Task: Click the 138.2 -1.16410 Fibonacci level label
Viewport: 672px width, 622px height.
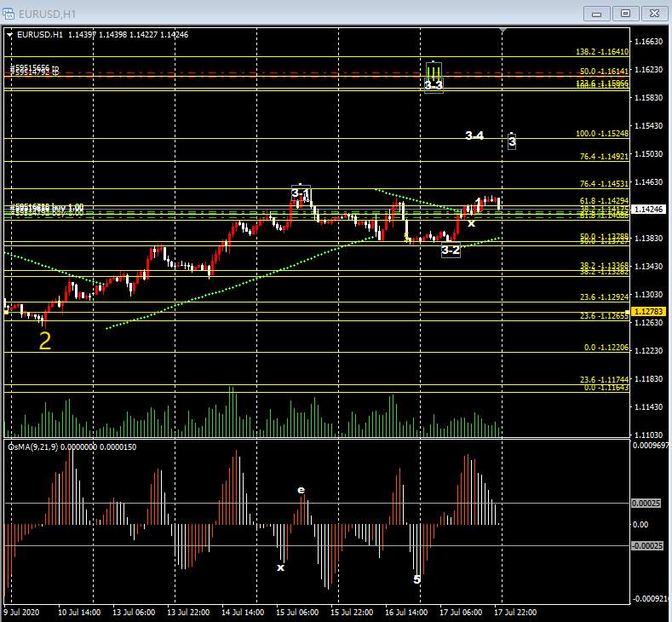Action: click(601, 52)
